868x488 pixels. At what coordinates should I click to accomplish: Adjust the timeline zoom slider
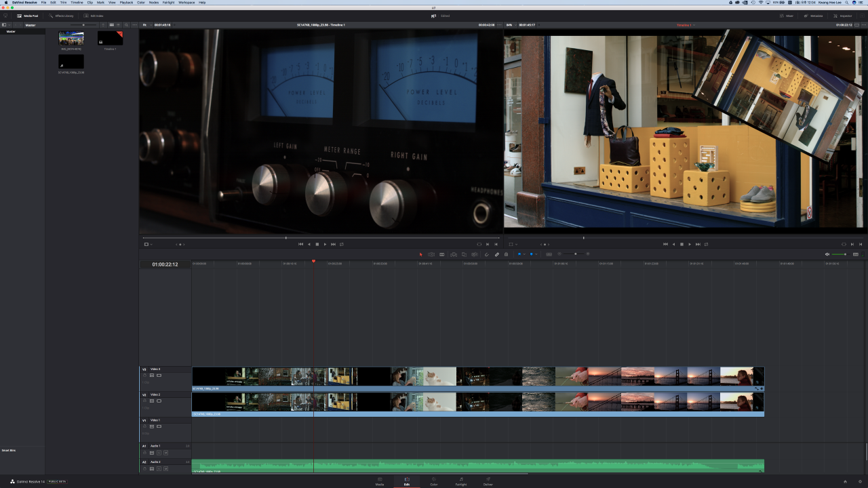pos(575,254)
